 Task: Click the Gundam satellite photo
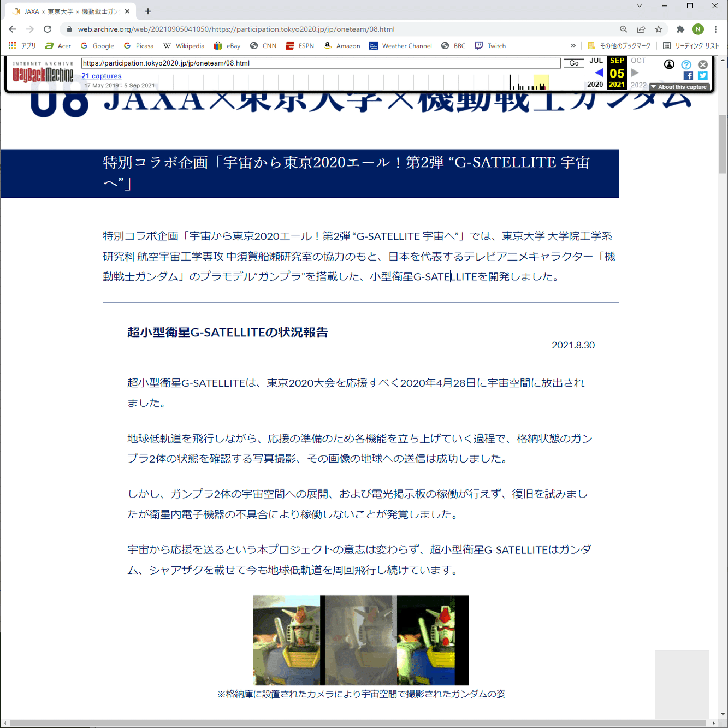[x=361, y=640]
